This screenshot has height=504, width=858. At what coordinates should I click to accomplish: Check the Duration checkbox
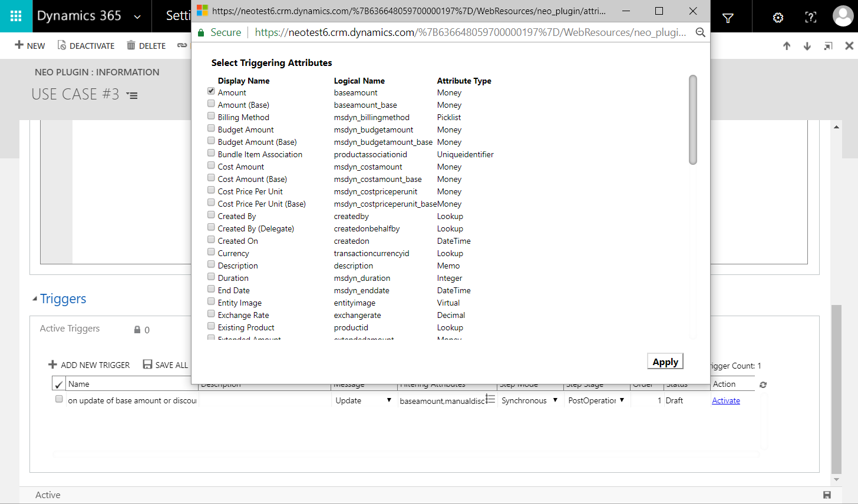coord(211,277)
